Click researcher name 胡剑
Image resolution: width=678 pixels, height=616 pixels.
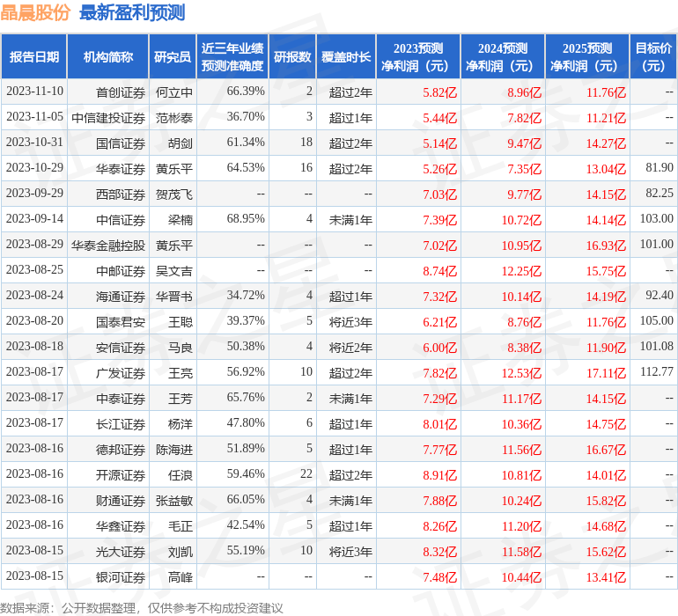[x=181, y=143]
